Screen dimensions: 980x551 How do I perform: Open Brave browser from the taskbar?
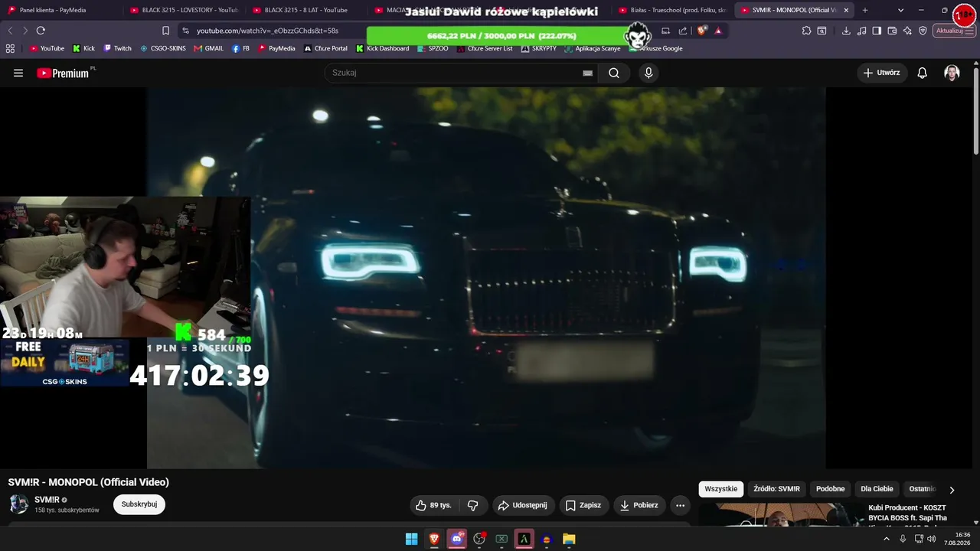[x=434, y=539]
